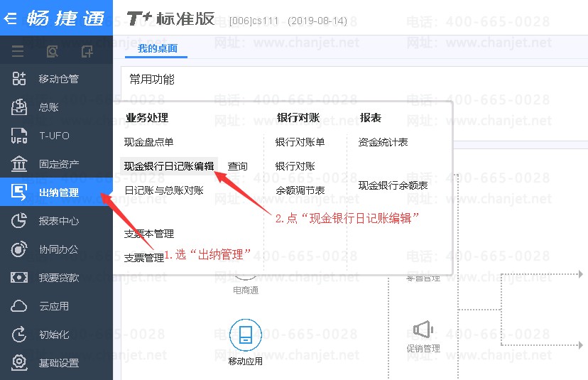Open the 资金统计表 report

[383, 142]
